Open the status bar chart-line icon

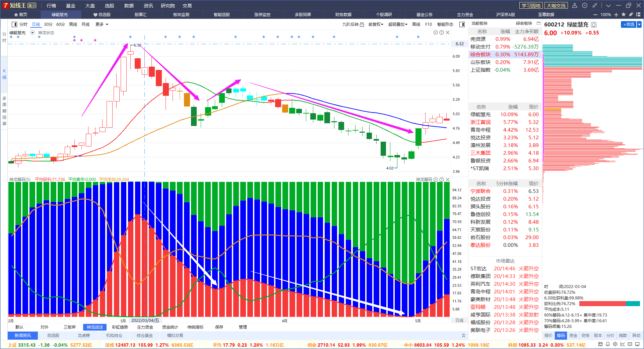click(x=623, y=344)
